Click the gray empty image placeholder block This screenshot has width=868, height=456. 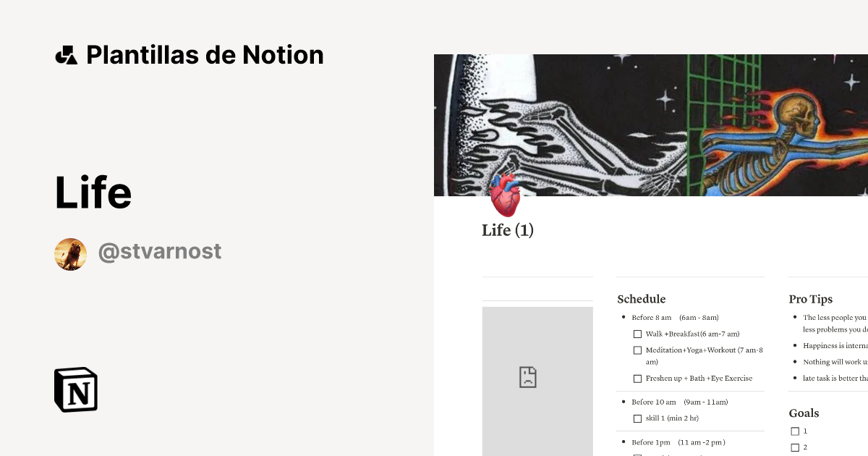(537, 381)
